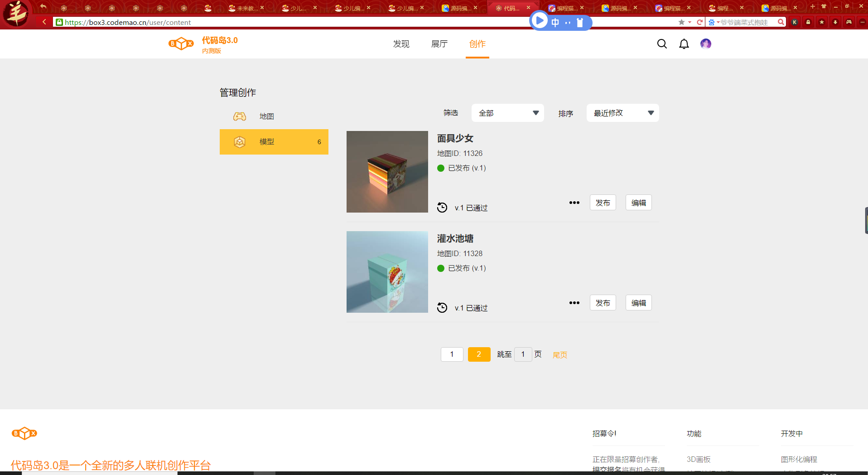This screenshot has width=868, height=475.
Task: Open more options dots for 面具少女
Action: point(574,203)
